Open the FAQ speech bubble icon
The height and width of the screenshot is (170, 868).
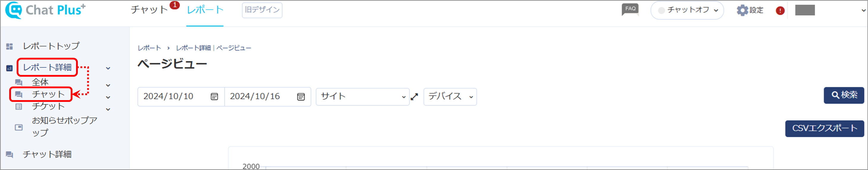(x=630, y=10)
